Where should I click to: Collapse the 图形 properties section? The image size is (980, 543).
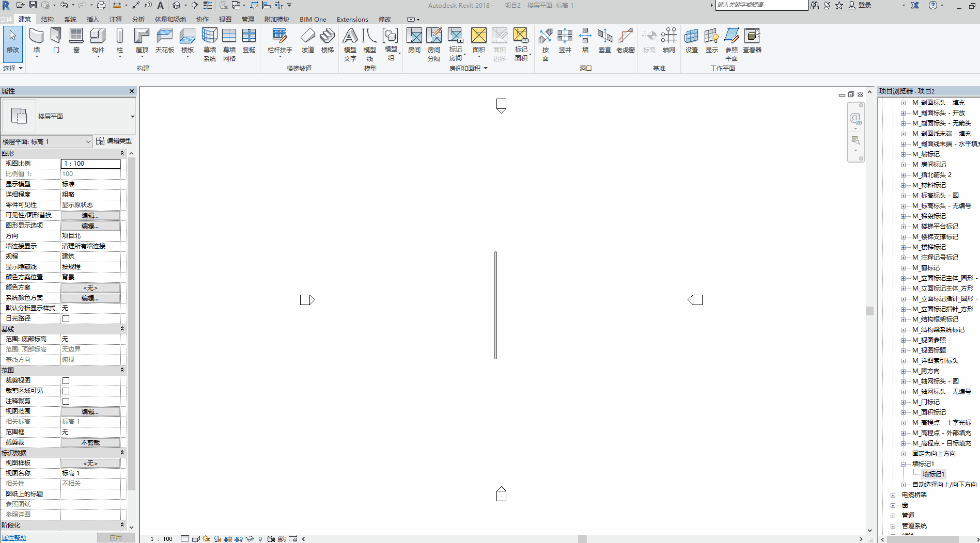tap(122, 153)
